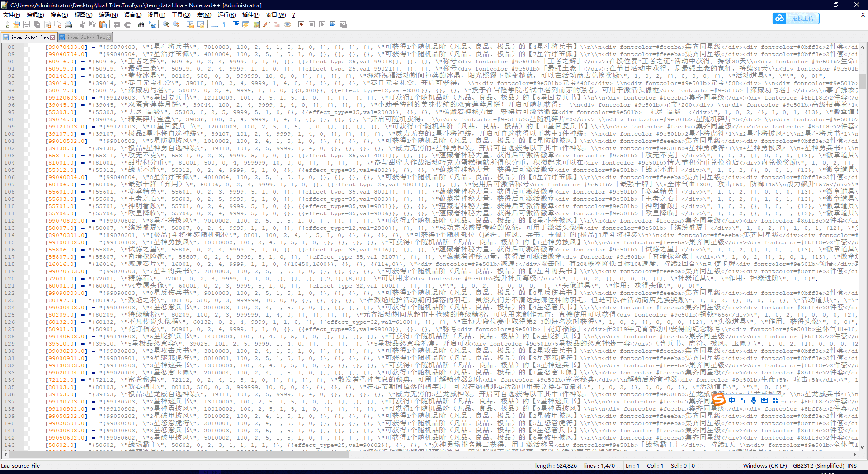This screenshot has height=474, width=868.
Task: Click the Zoom In magnifier icon
Action: [166, 24]
